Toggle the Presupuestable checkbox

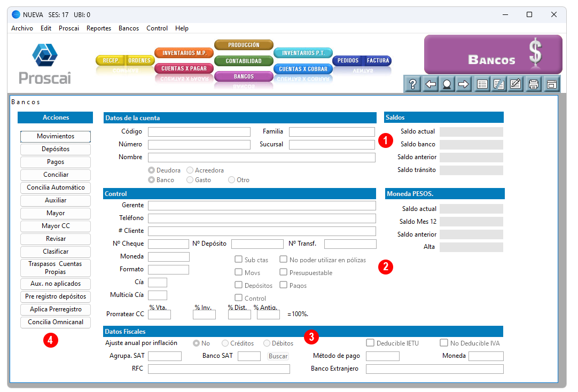(x=283, y=272)
